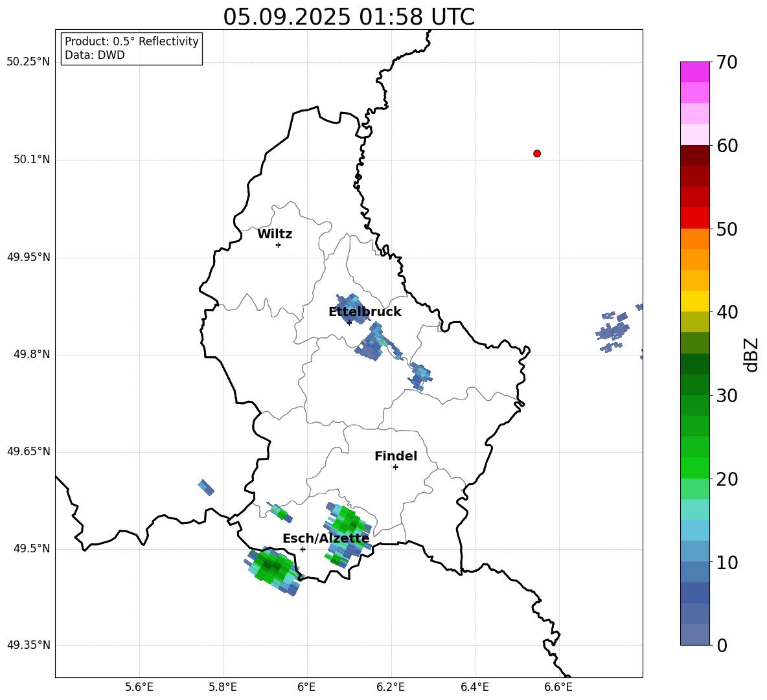Click the Ettelbruck city label
767x700 pixels.
coord(365,312)
